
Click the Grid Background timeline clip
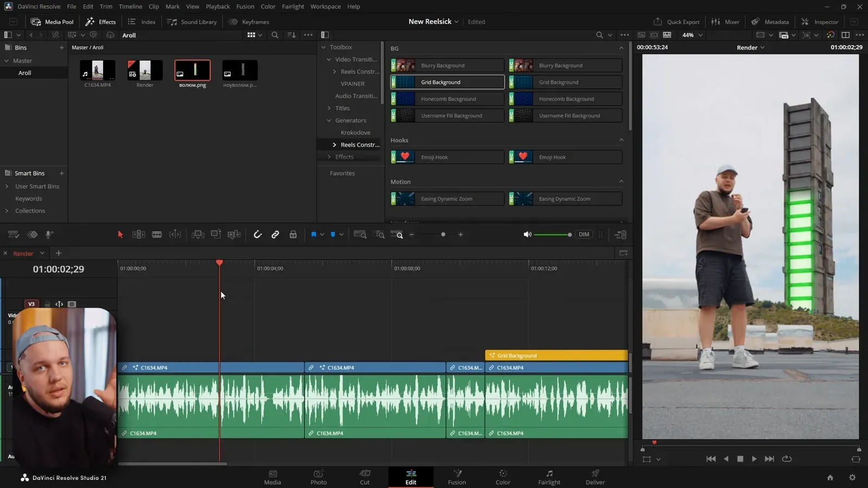pyautogui.click(x=556, y=356)
